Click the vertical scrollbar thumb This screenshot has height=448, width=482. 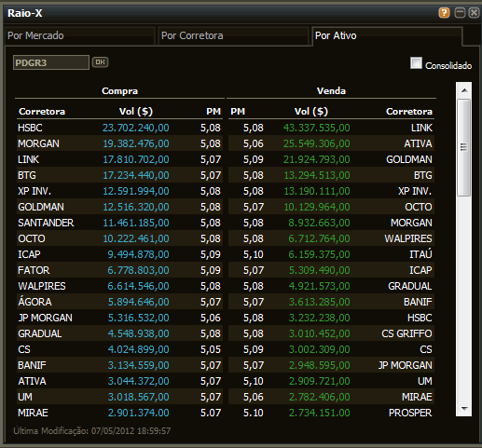click(464, 147)
